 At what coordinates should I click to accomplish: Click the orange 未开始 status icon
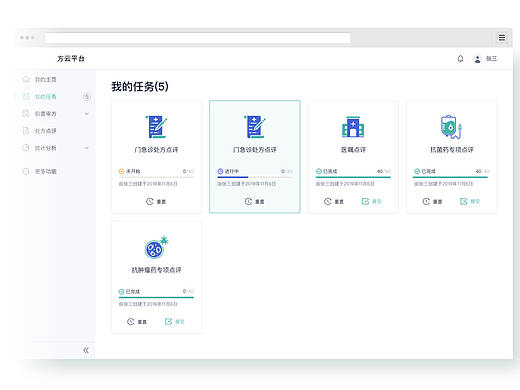121,171
